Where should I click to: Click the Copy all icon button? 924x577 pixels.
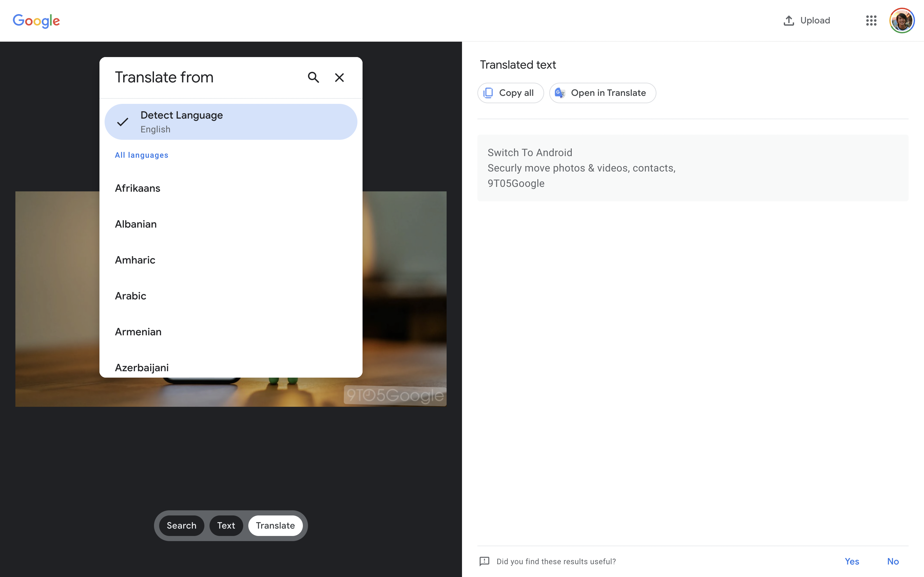[488, 93]
